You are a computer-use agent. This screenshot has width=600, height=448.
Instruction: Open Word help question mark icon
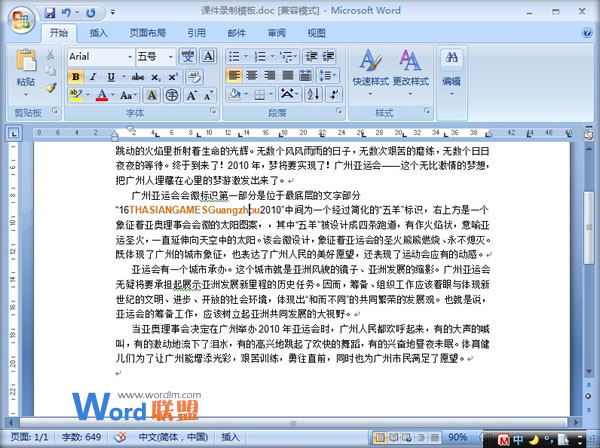click(x=587, y=33)
